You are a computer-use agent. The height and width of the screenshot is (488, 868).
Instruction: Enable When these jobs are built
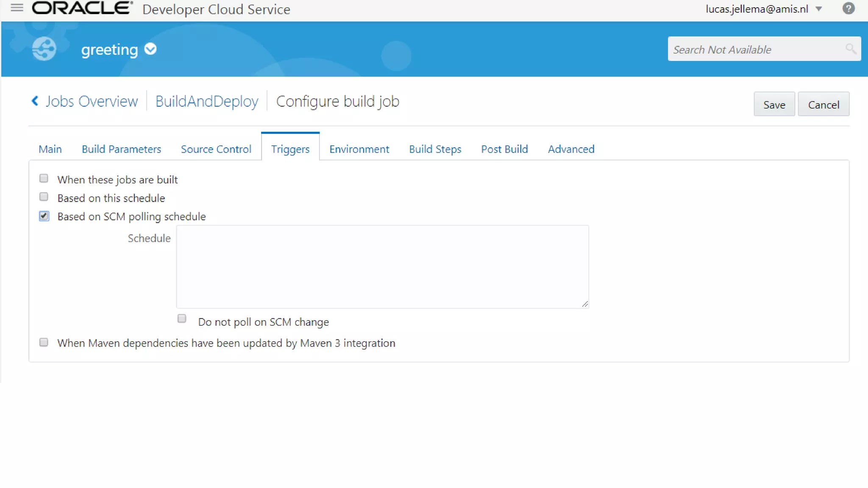coord(44,178)
